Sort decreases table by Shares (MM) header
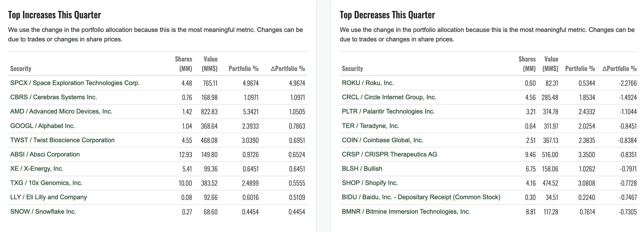This screenshot has width=644, height=232. click(x=527, y=64)
